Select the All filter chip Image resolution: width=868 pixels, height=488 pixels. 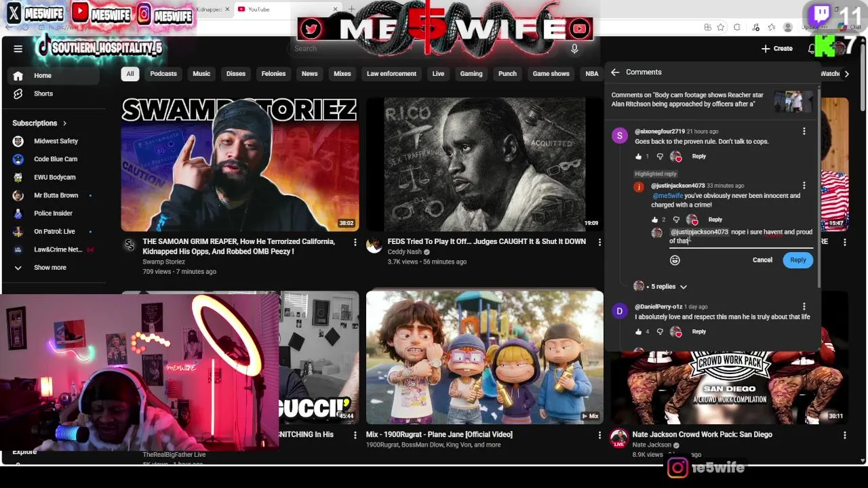[x=130, y=74]
